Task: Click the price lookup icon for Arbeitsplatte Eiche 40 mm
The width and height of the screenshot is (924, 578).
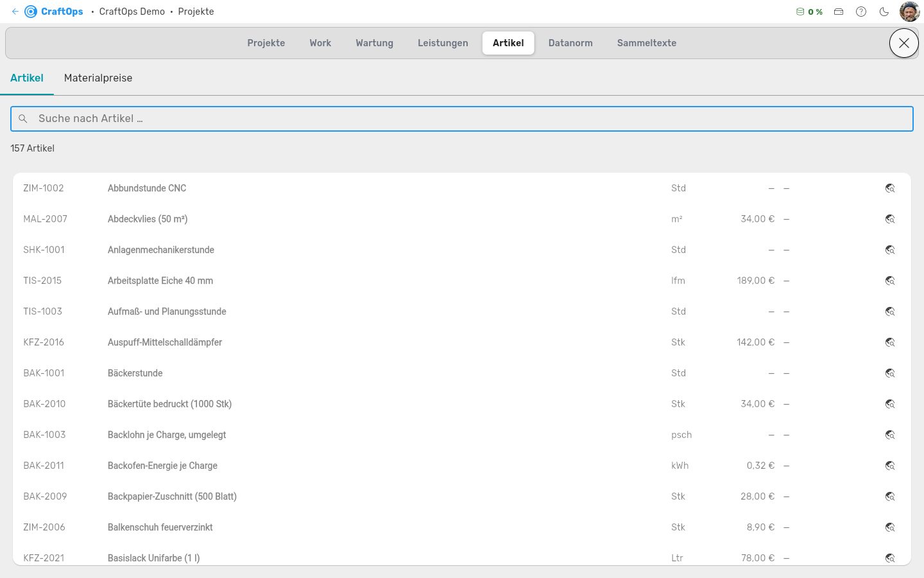Action: (x=890, y=281)
